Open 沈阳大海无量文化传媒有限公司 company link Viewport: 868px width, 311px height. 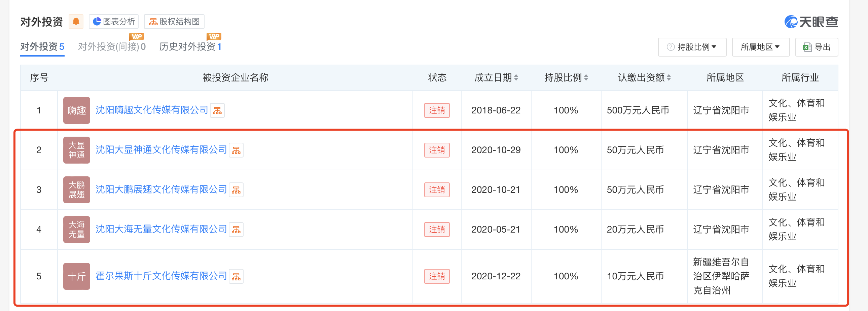[161, 229]
